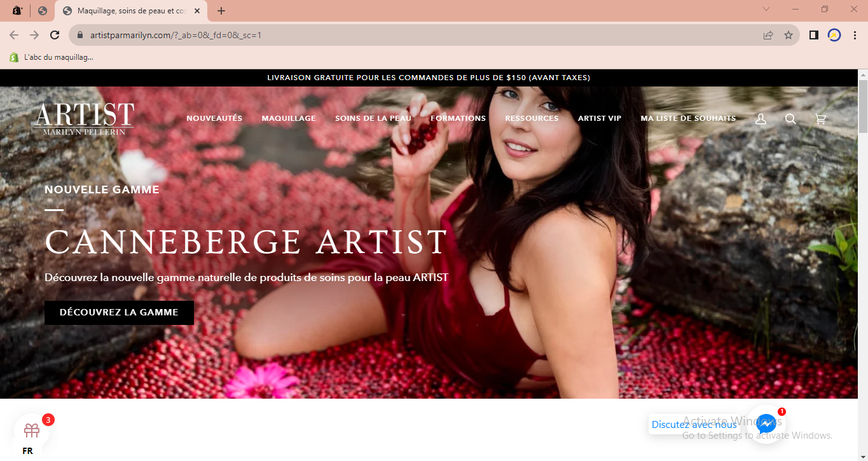
Task: Open the NOUVEAUTÉS menu item
Action: [x=214, y=118]
